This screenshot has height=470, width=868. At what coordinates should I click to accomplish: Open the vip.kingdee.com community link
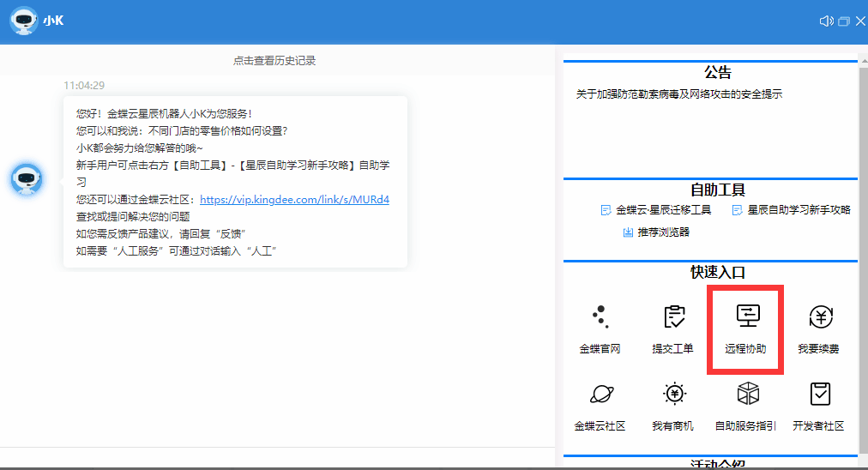294,200
